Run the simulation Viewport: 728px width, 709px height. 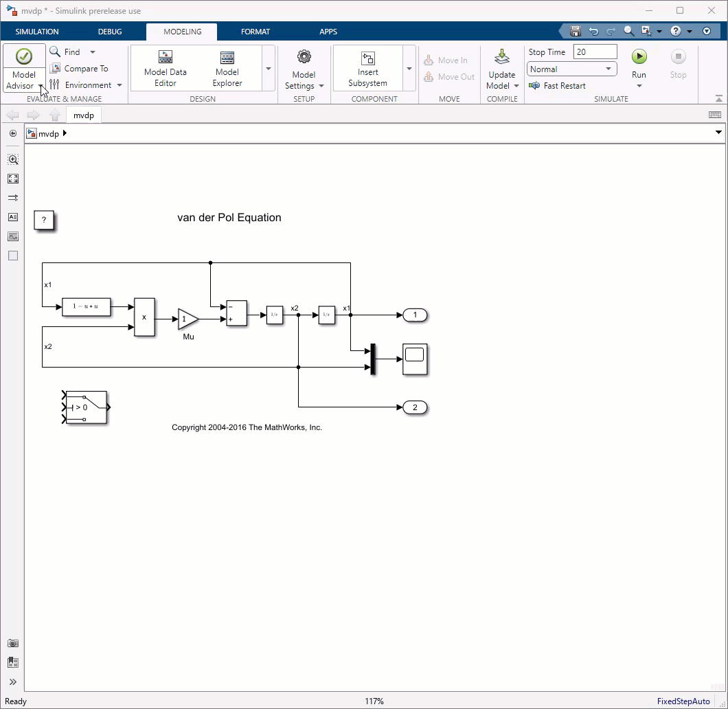(x=639, y=56)
